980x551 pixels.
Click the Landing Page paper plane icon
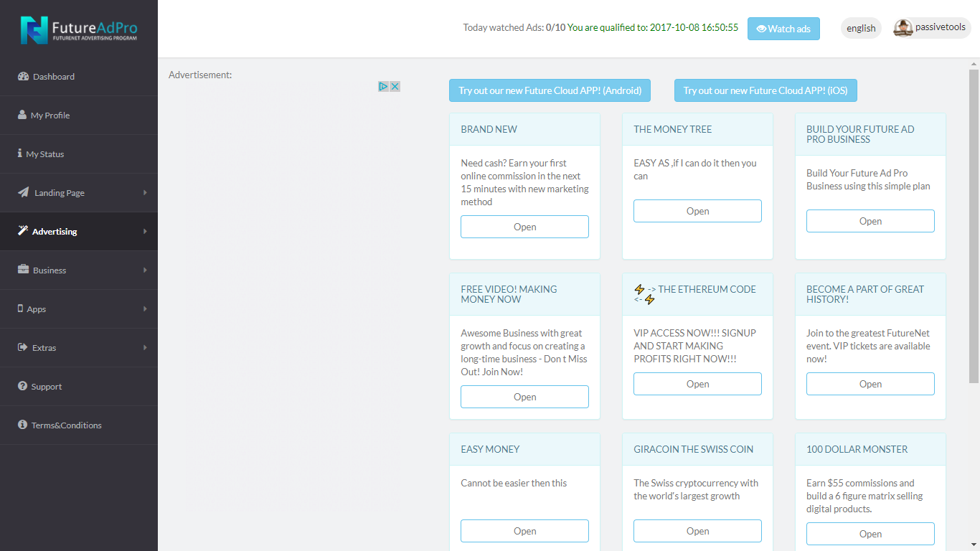(x=24, y=192)
